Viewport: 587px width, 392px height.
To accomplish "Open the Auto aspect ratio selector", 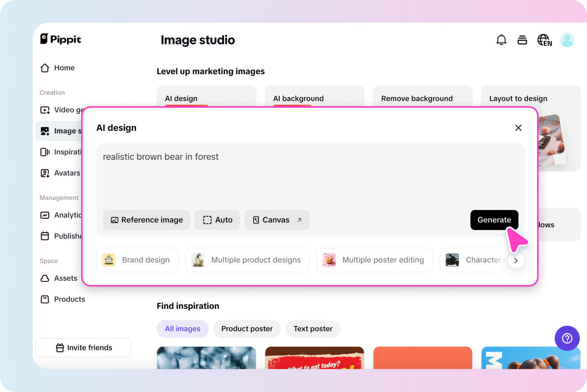I will (217, 220).
